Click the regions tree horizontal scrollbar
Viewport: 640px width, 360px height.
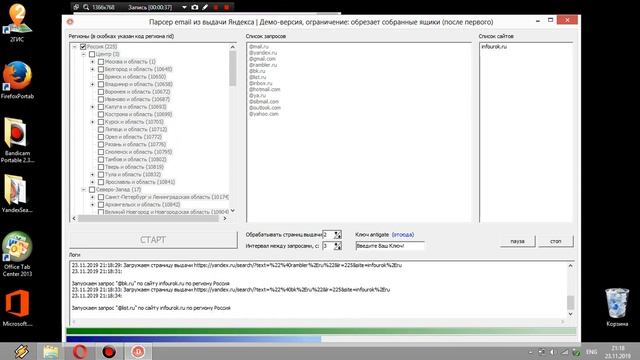coord(149,218)
